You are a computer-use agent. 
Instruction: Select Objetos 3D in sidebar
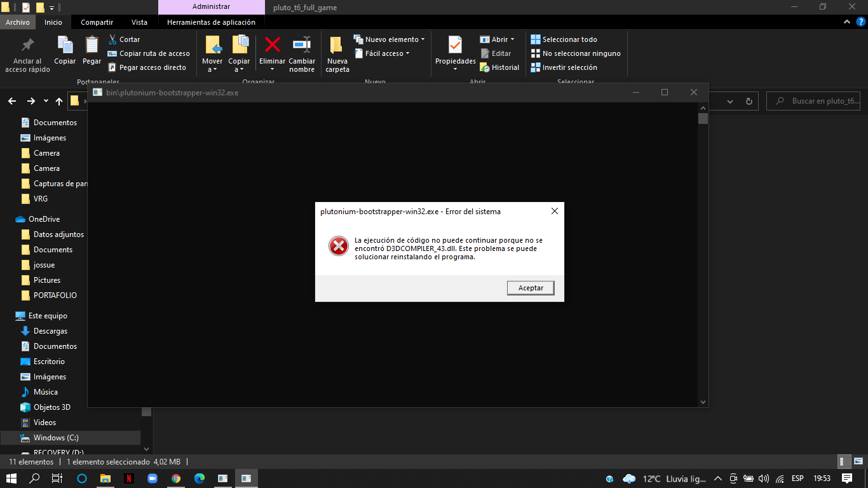(x=45, y=407)
